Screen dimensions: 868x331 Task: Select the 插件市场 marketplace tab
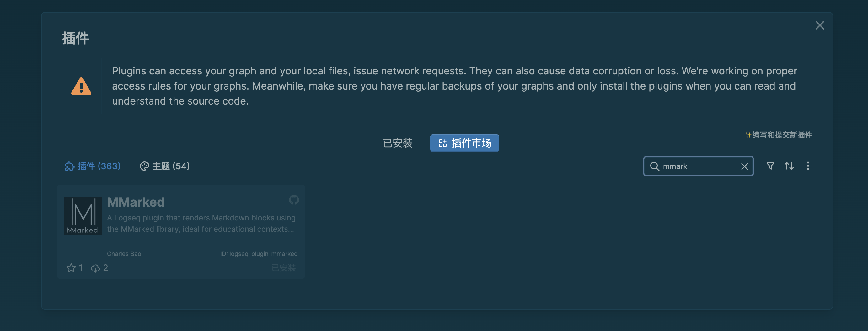[x=464, y=143]
